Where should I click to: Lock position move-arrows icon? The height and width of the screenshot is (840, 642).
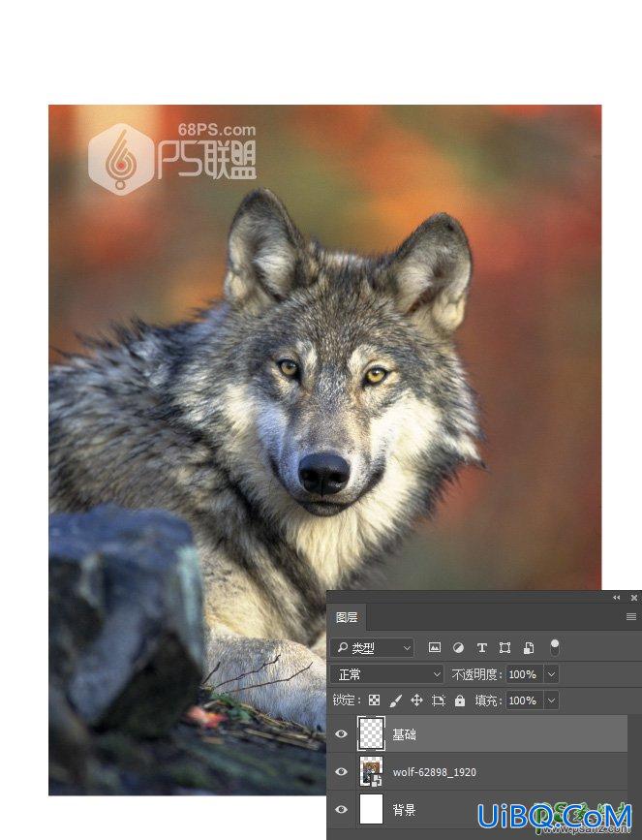[x=416, y=700]
